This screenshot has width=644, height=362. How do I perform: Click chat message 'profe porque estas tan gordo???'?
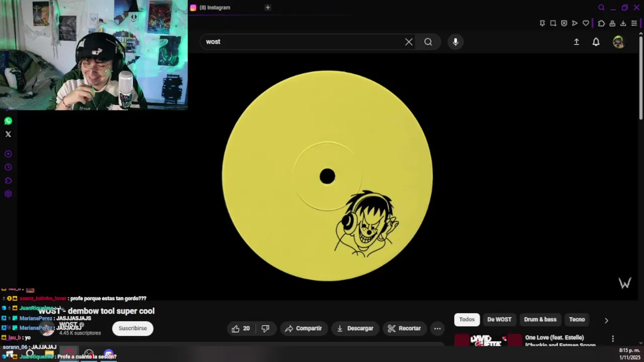click(x=108, y=298)
